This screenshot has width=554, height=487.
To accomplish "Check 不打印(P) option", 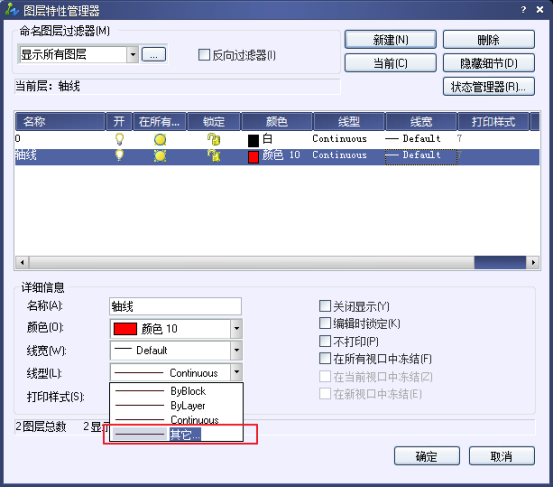I will click(325, 341).
